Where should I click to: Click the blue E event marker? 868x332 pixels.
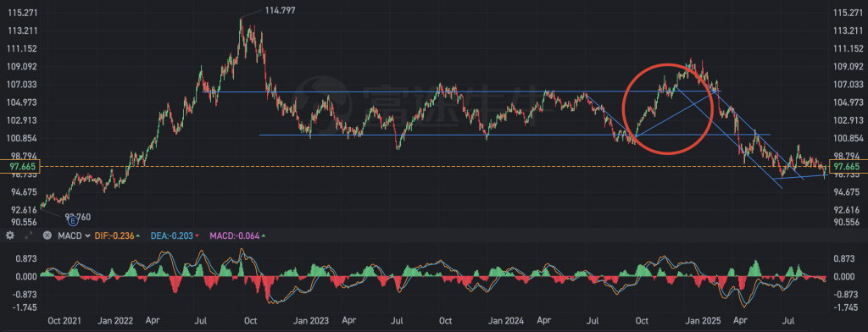click(73, 220)
